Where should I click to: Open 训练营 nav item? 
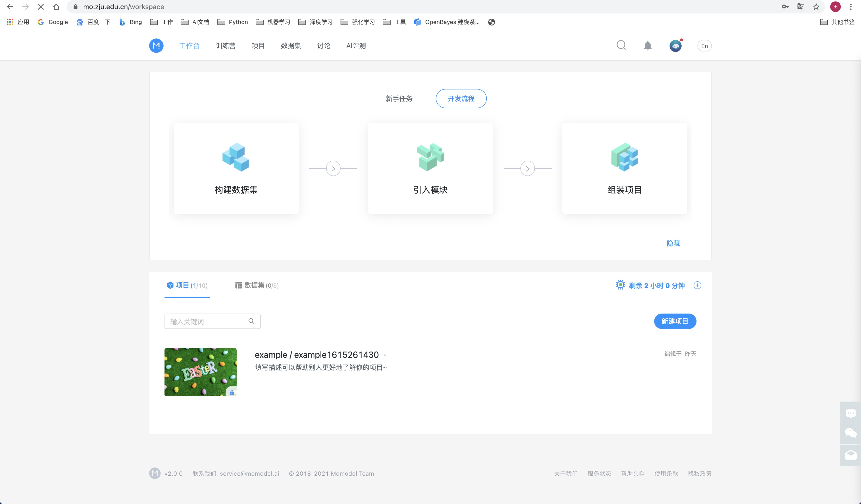point(226,46)
